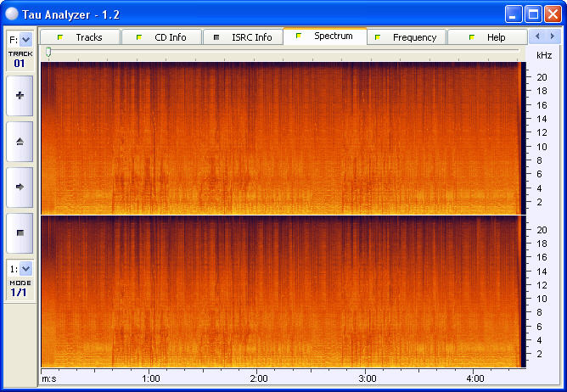Click the 2:00 mark on time axis
This screenshot has width=567, height=392.
pyautogui.click(x=259, y=378)
